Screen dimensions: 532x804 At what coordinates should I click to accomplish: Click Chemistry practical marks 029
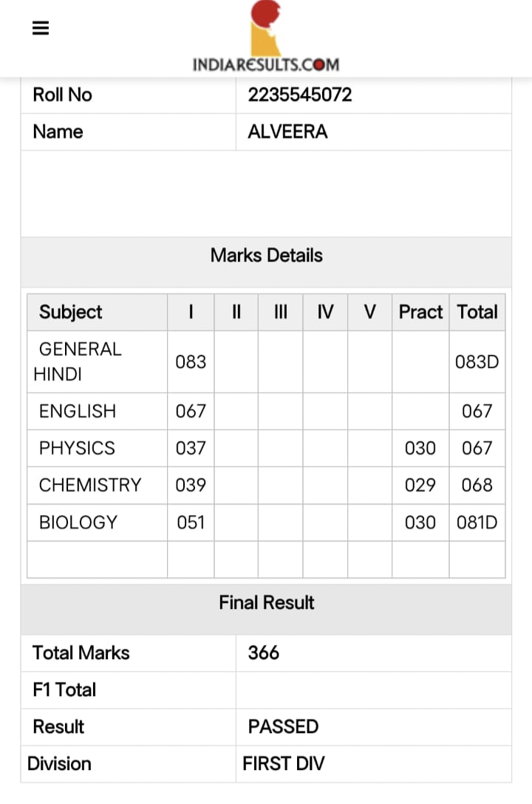[x=420, y=485]
